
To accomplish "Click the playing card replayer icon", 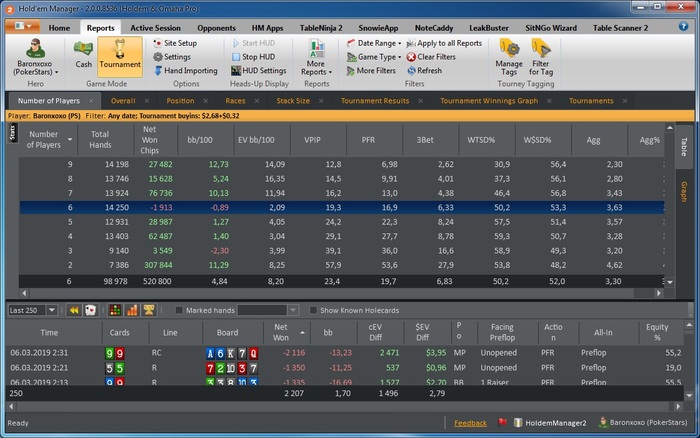I will [91, 310].
